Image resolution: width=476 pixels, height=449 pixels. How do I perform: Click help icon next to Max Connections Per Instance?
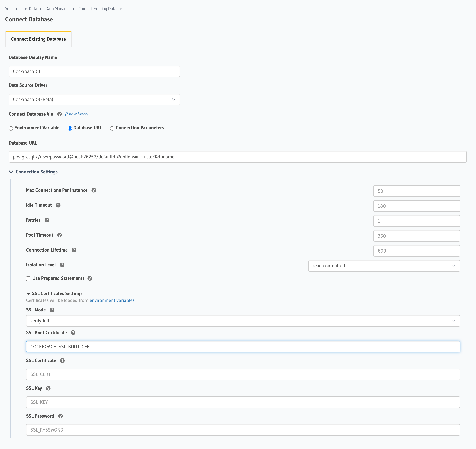click(x=94, y=190)
